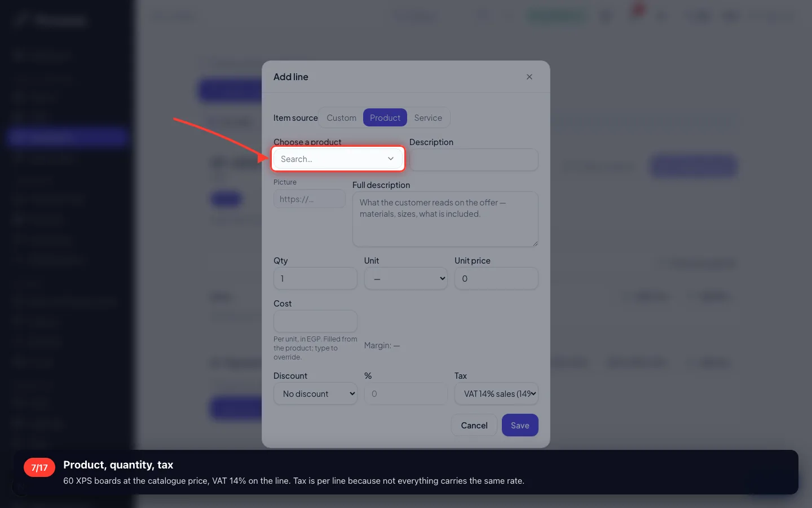Open the VAT 14% sales tax dropdown
The width and height of the screenshot is (812, 508).
(x=496, y=393)
